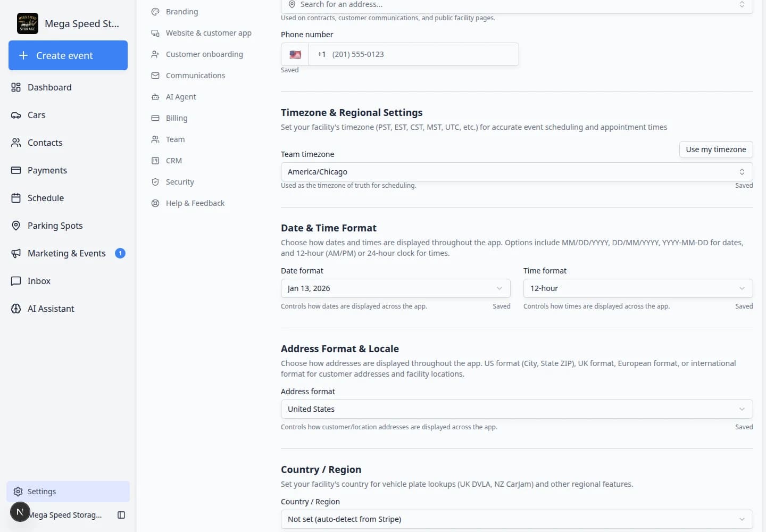Open the address search combo box
The width and height of the screenshot is (766, 532).
517,5
